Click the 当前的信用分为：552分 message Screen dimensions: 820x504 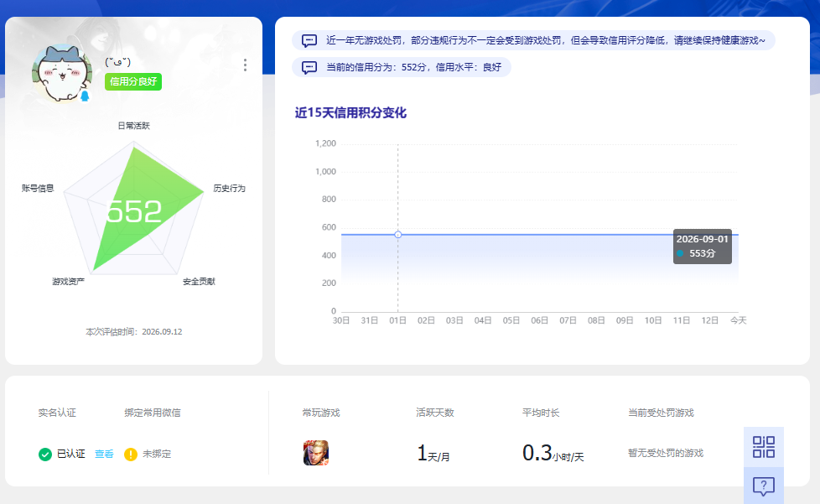[x=401, y=67]
